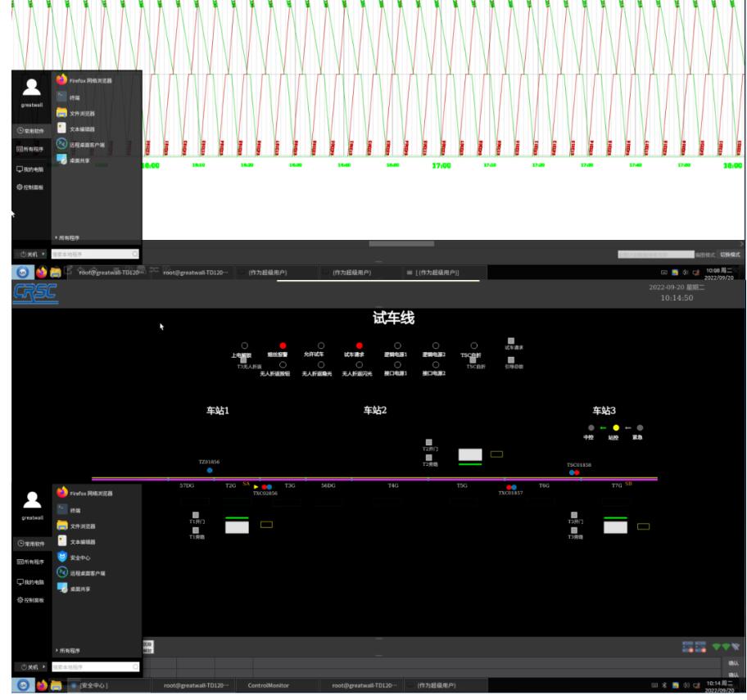Select the TXC01857 signal marker on the track
Screen dimensions: 747x700
511,487
